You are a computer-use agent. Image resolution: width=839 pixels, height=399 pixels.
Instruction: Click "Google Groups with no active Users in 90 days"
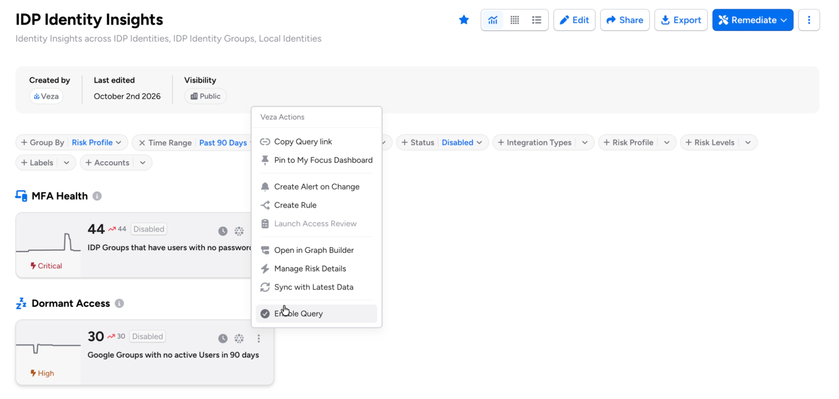click(x=173, y=355)
